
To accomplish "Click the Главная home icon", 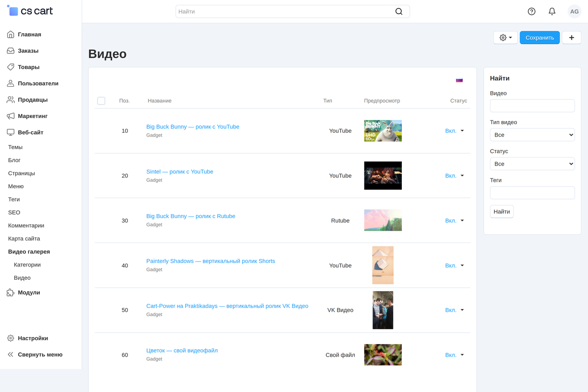I will pyautogui.click(x=11, y=34).
